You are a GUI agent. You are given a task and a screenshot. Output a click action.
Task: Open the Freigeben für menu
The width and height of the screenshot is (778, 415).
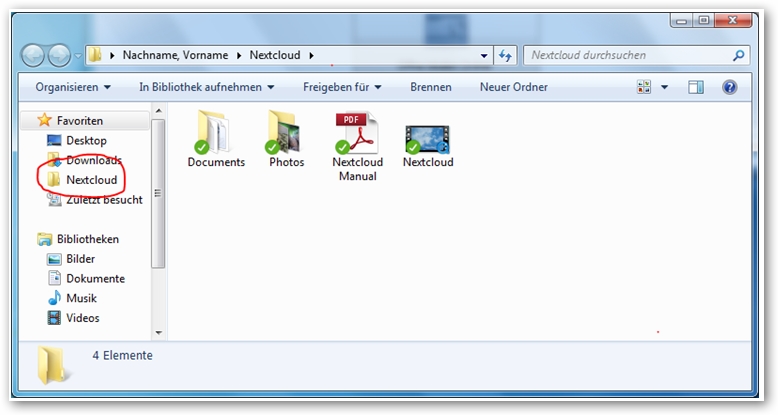tap(342, 87)
